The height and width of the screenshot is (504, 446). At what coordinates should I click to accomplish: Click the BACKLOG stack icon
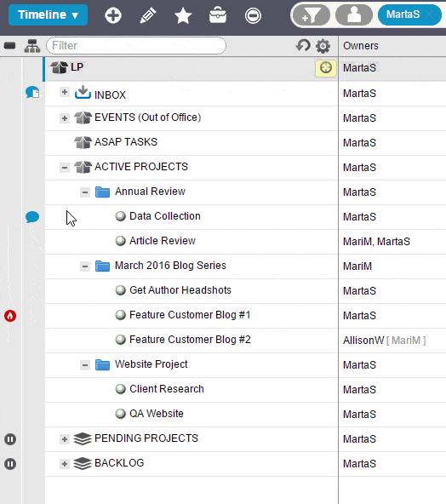click(83, 463)
